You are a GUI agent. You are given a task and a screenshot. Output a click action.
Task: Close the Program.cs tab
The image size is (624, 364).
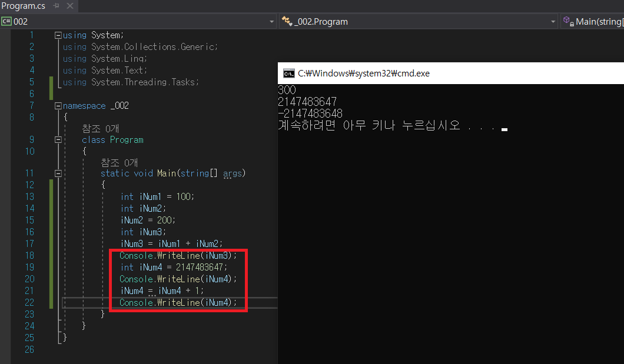pyautogui.click(x=70, y=6)
